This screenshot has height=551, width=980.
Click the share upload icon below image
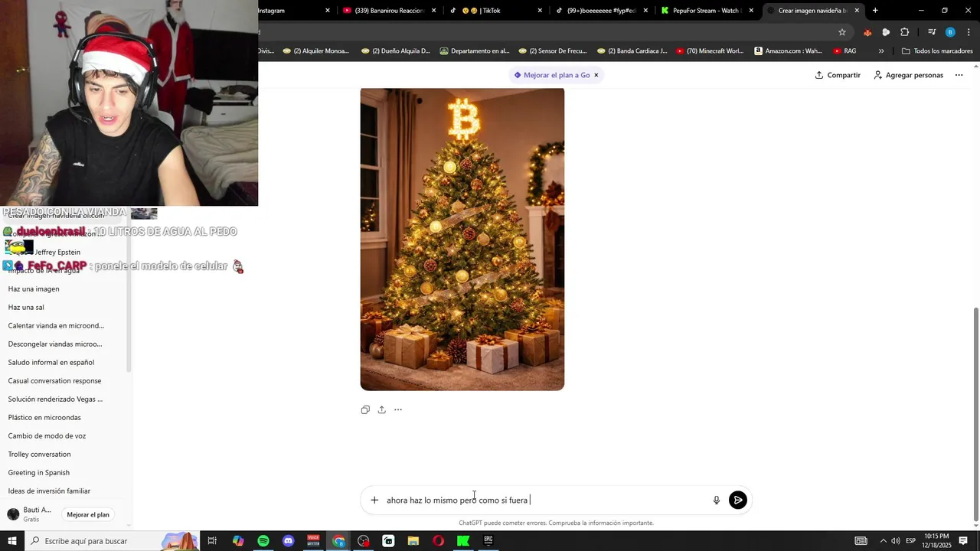click(x=381, y=409)
